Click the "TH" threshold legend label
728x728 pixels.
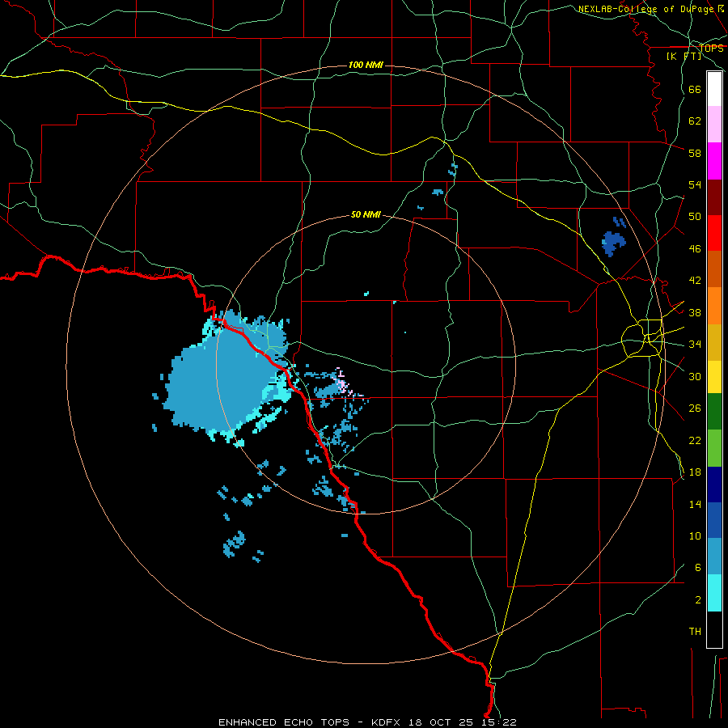[695, 632]
